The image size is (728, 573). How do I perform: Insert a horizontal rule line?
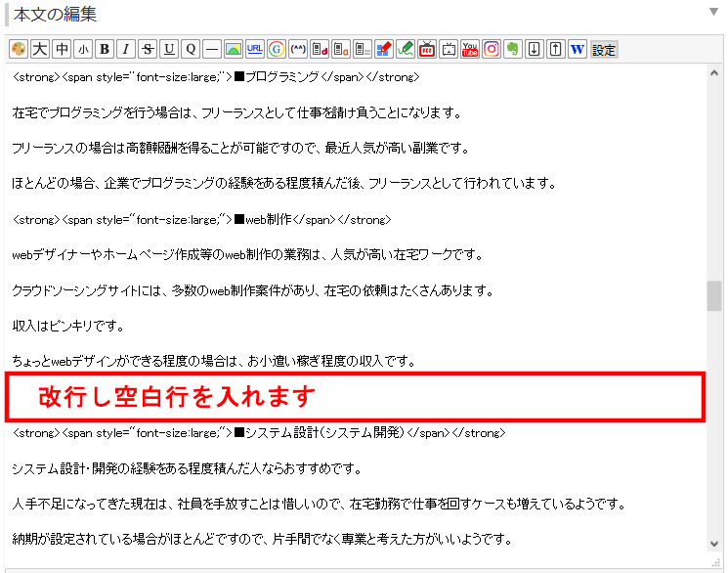(x=212, y=49)
